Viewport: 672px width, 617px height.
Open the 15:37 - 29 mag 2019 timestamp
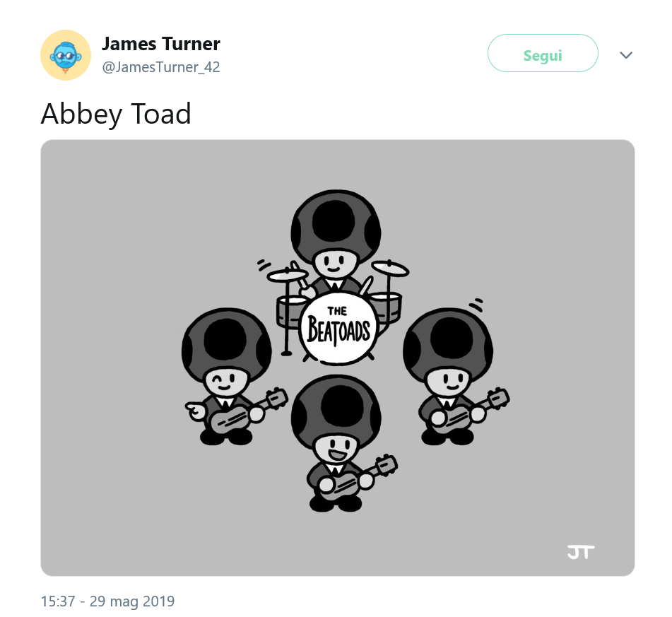[x=107, y=601]
